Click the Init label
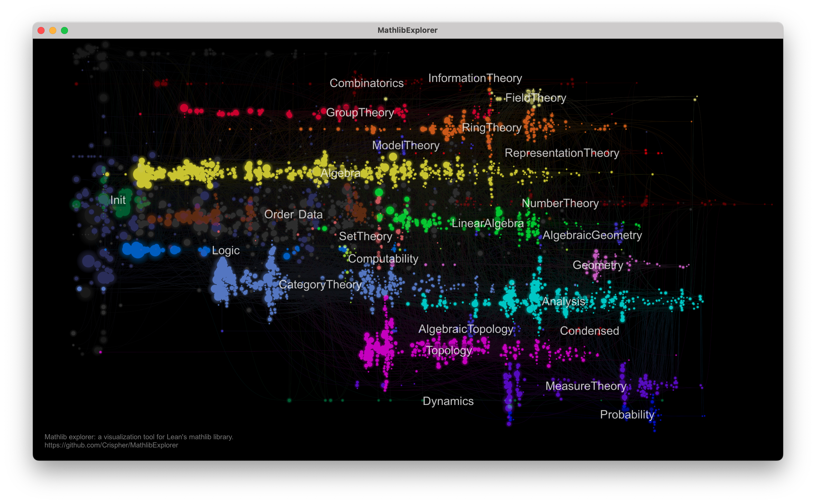 [118, 200]
